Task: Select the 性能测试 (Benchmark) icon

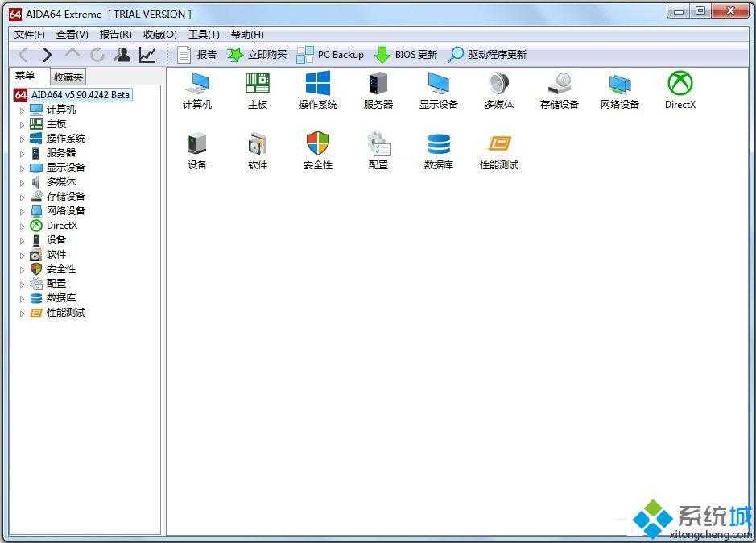Action: tap(498, 148)
